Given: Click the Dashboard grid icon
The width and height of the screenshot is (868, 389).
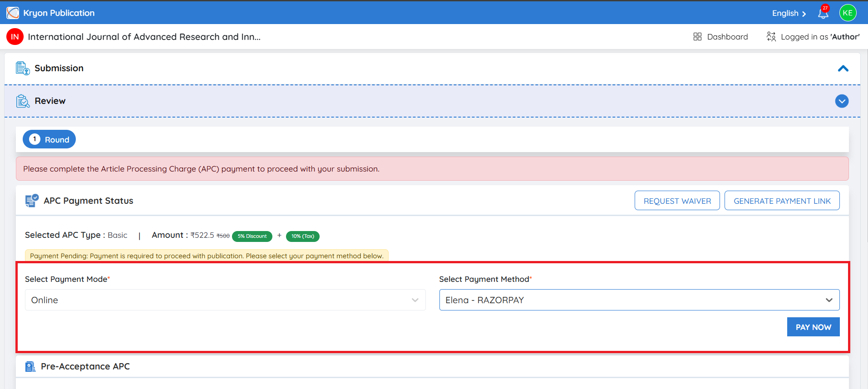Looking at the screenshot, I should pos(697,37).
